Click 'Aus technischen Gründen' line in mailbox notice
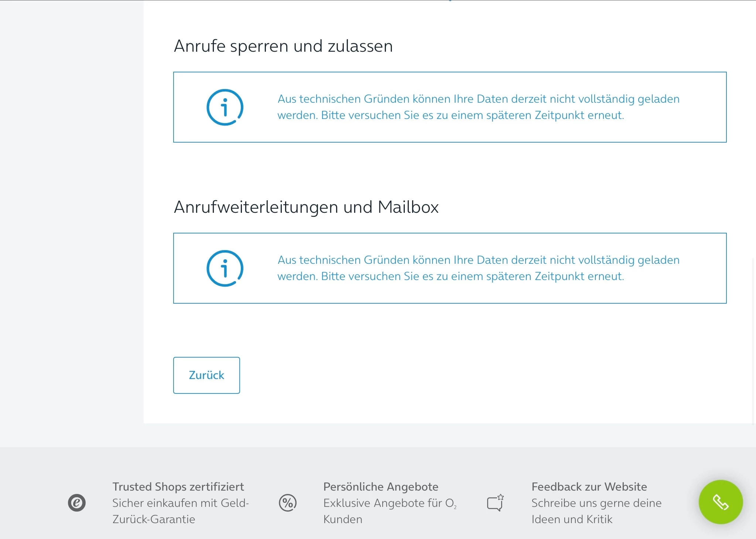The image size is (756, 539). [x=478, y=260]
